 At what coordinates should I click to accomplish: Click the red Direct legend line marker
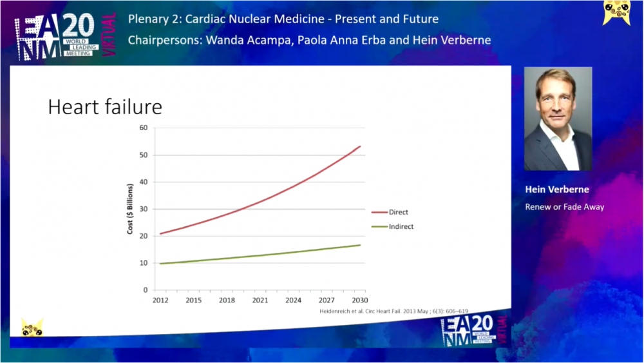click(378, 212)
